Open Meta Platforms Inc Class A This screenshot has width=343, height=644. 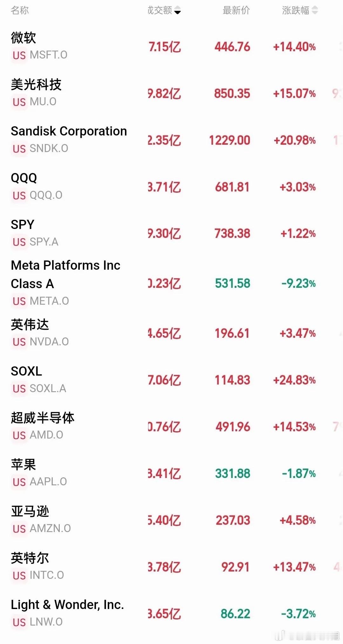click(x=172, y=283)
